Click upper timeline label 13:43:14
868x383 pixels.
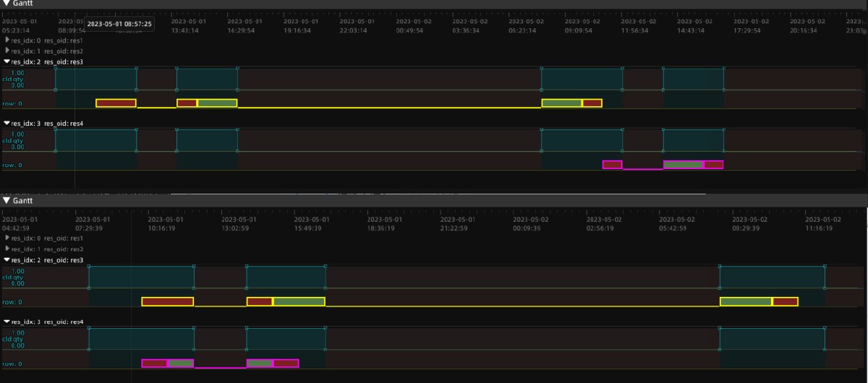(x=185, y=31)
